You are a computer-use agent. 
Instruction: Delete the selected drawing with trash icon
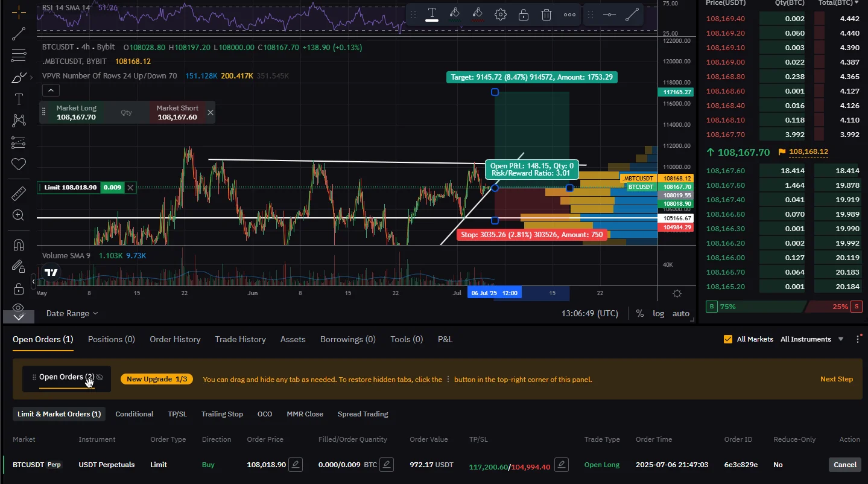(x=546, y=14)
